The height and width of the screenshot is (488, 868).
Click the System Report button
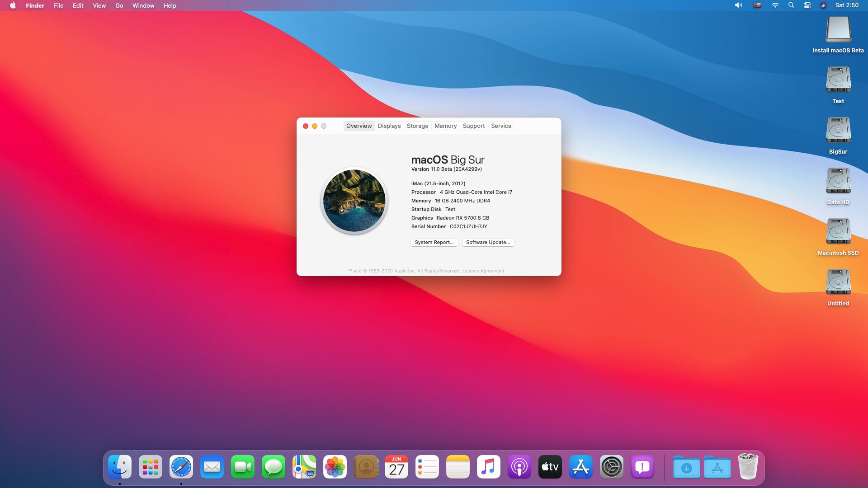point(434,243)
